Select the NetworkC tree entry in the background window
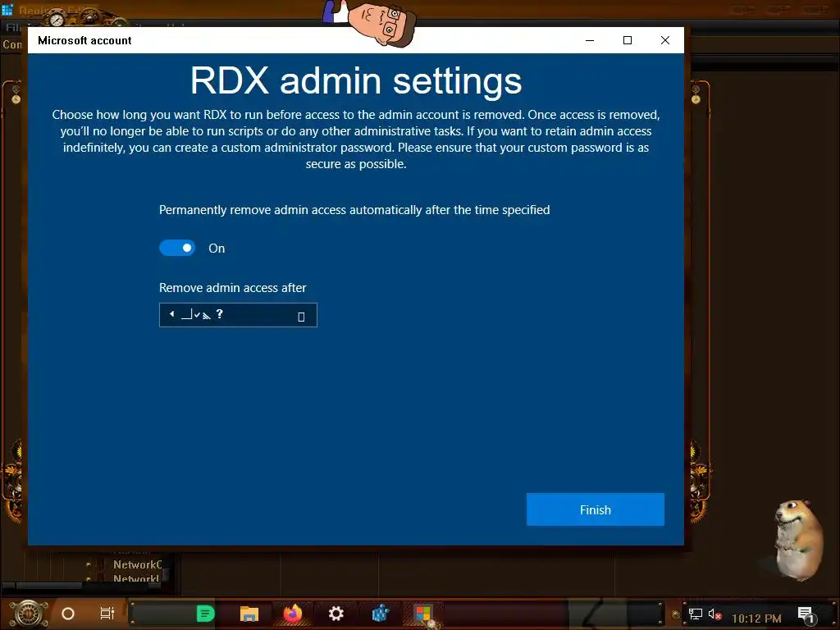Viewport: 840px width, 630px height. 137,564
